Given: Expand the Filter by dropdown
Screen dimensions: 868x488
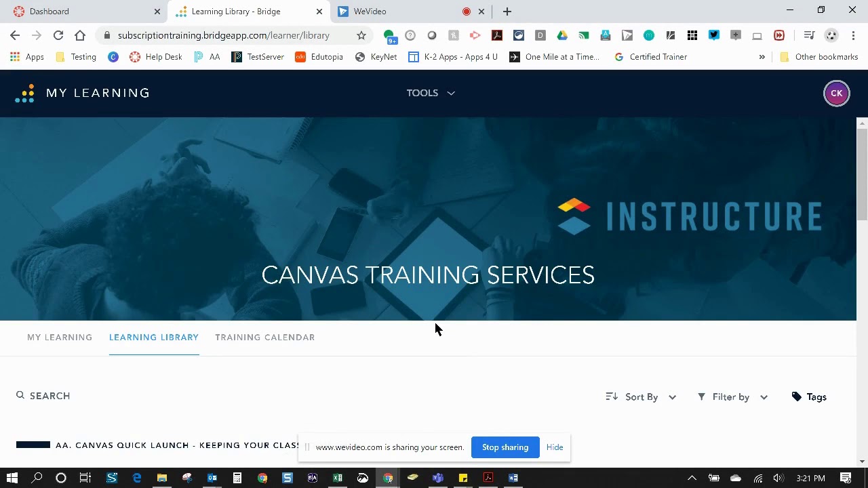Looking at the screenshot, I should tap(732, 396).
